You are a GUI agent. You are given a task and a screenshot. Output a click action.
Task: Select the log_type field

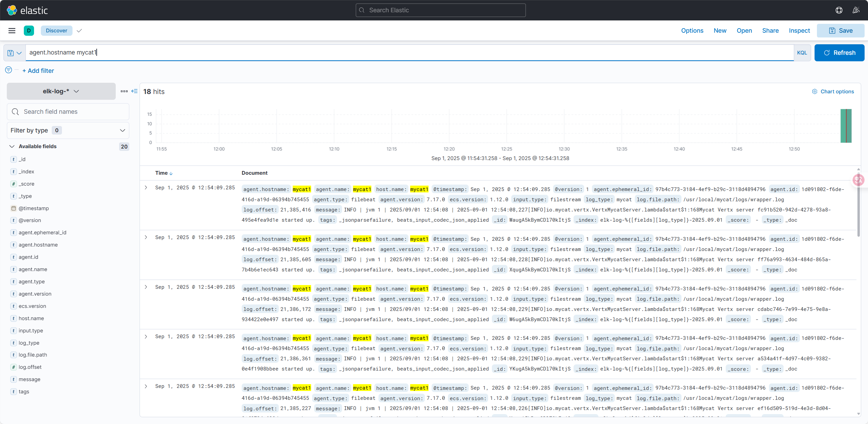point(29,343)
